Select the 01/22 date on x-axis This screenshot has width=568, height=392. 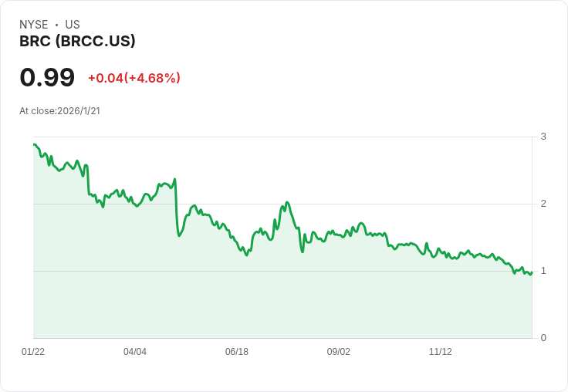tap(33, 352)
